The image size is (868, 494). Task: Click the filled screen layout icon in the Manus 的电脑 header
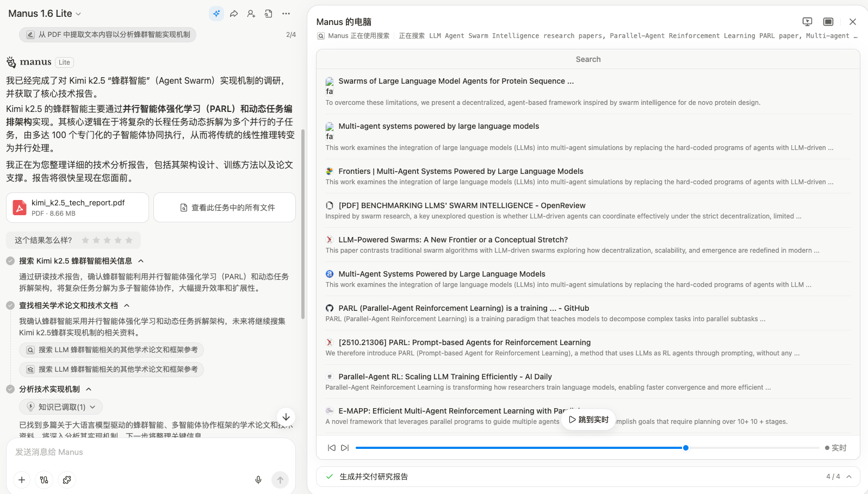828,22
